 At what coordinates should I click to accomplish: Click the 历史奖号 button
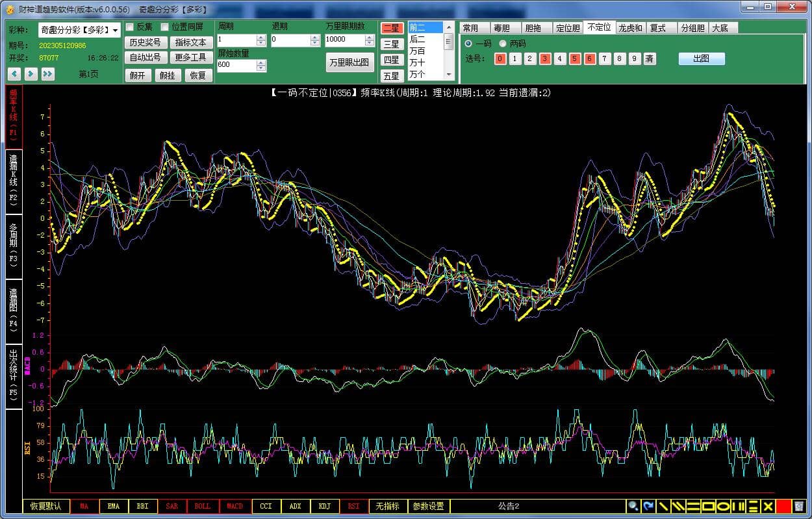tap(145, 42)
